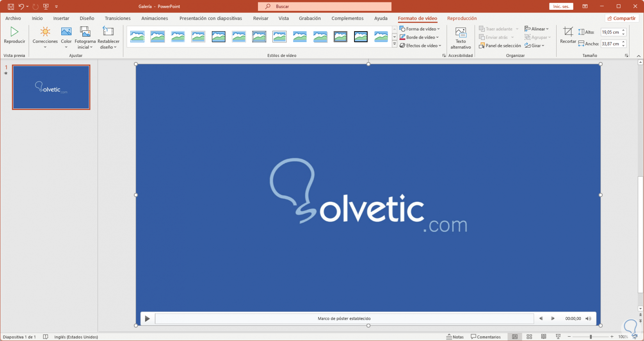The height and width of the screenshot is (341, 644).
Task: Open the Girar dropdown
Action: (534, 46)
